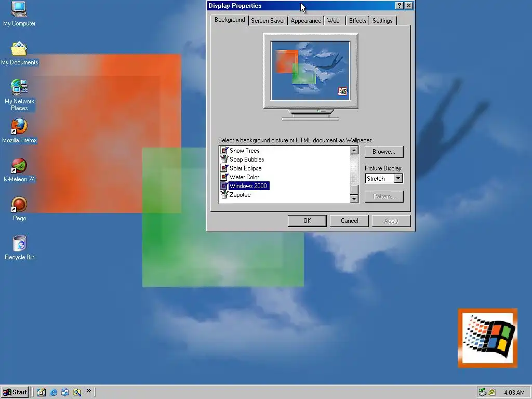Viewport: 532px width, 399px height.
Task: Click the Soap Bubbles pattern icon
Action: (x=224, y=159)
